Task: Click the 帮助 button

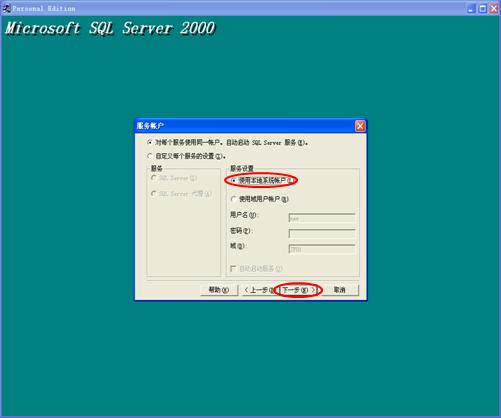Action: (219, 290)
